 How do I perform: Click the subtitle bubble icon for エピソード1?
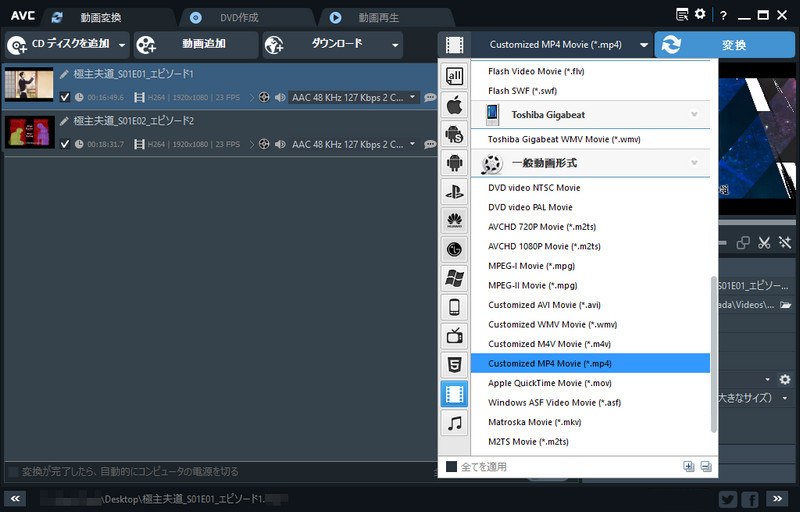pos(430,97)
